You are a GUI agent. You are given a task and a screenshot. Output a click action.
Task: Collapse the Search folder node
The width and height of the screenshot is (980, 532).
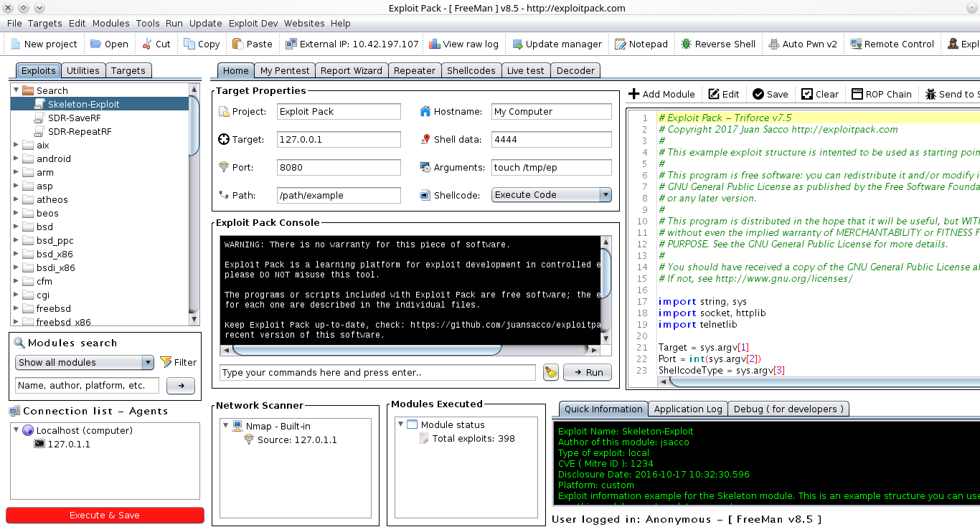(16, 90)
